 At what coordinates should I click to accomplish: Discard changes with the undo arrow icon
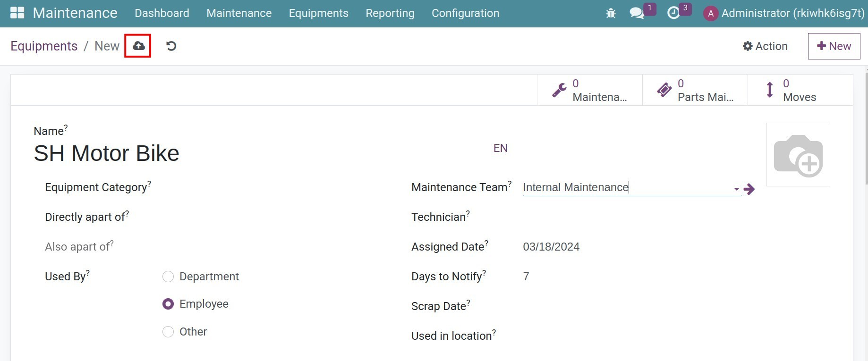coord(171,46)
